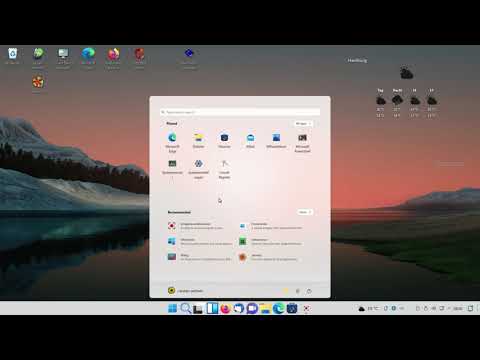The width and height of the screenshot is (480, 360).
Task: Select the Recycle Bin desktop icon
Action: pyautogui.click(x=12, y=56)
